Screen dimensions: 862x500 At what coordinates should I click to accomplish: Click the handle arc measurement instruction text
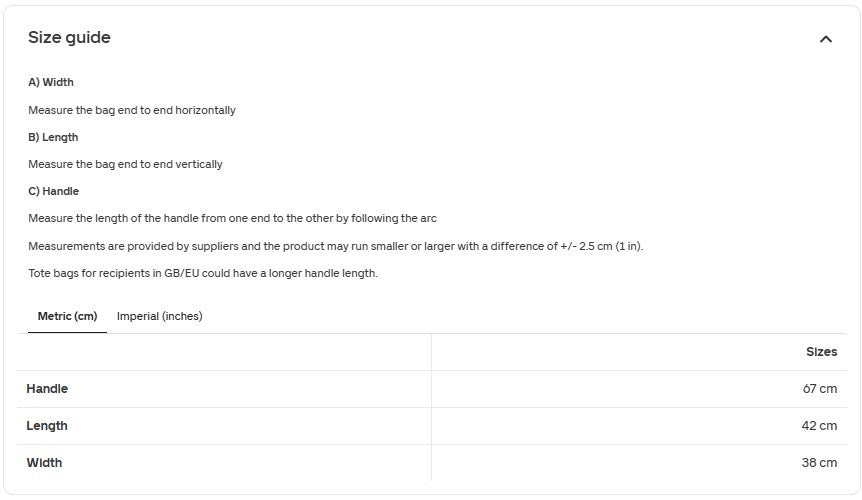233,218
